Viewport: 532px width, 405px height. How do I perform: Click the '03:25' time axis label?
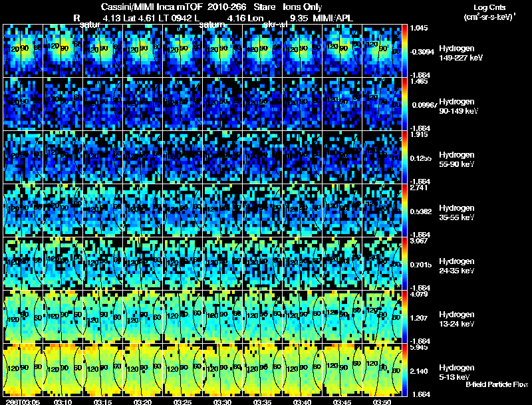tap(182, 402)
